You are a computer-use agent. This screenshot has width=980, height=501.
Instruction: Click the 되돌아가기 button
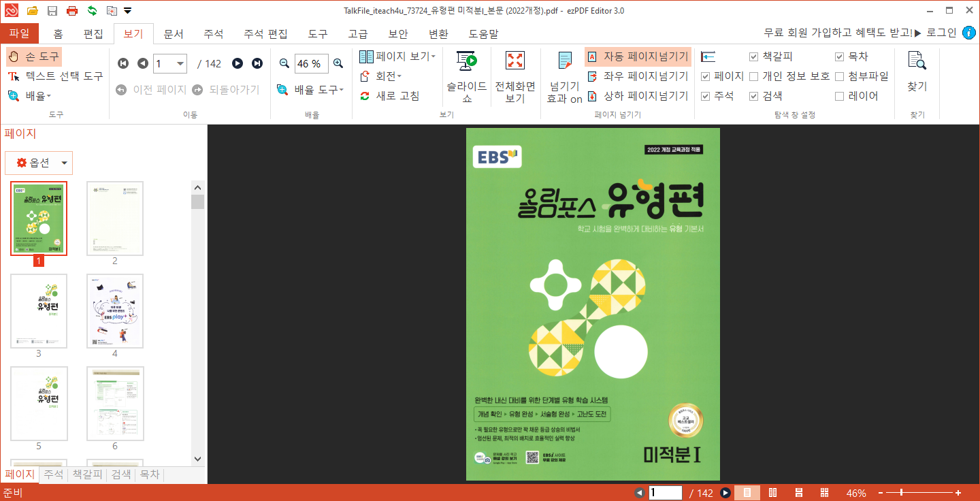(x=226, y=89)
